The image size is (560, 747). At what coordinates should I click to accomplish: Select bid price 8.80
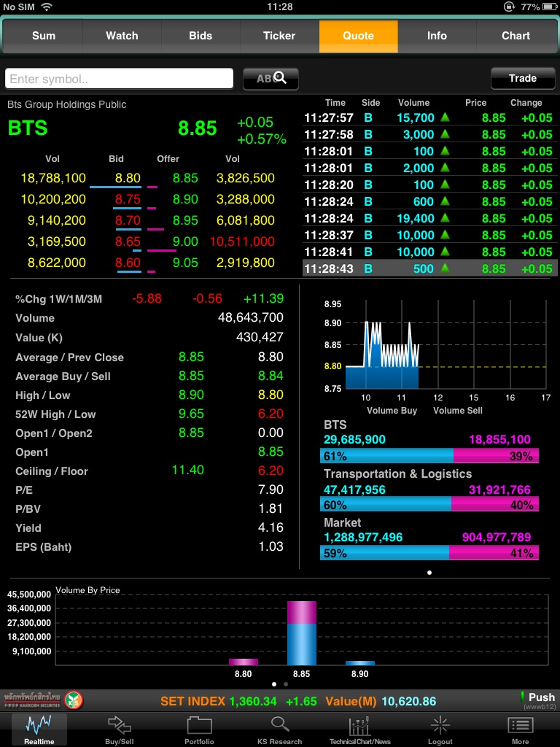(128, 178)
